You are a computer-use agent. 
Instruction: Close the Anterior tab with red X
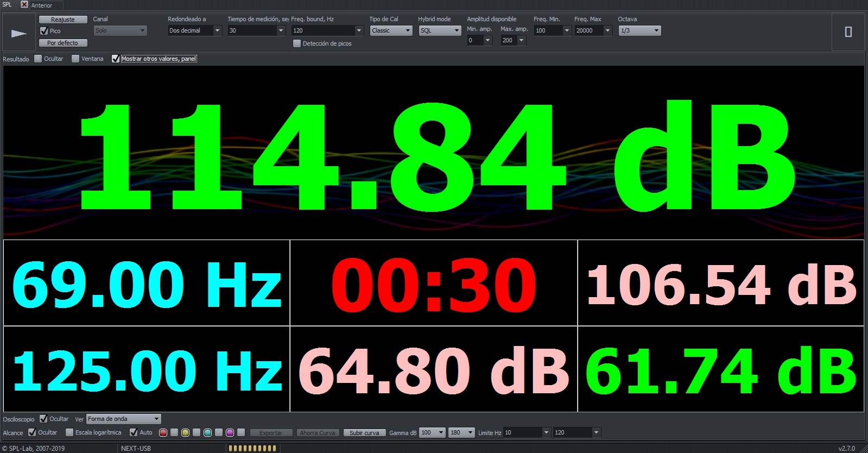tap(24, 4)
